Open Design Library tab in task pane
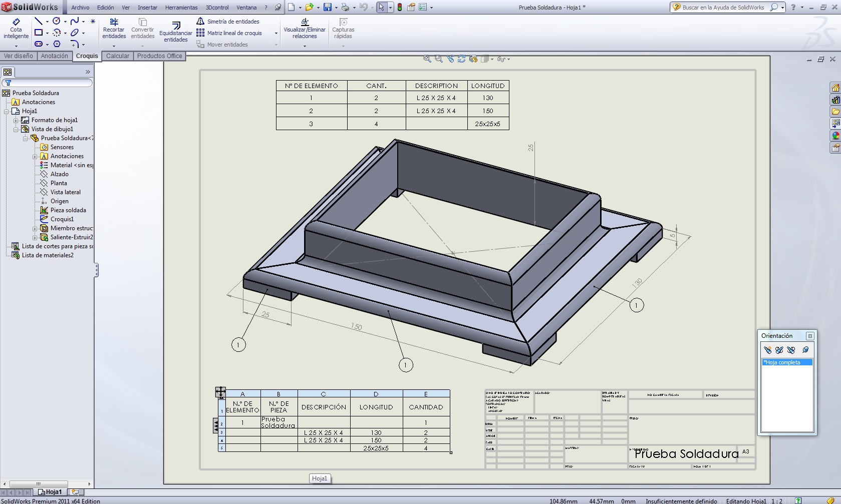This screenshot has width=841, height=504. coord(835,100)
